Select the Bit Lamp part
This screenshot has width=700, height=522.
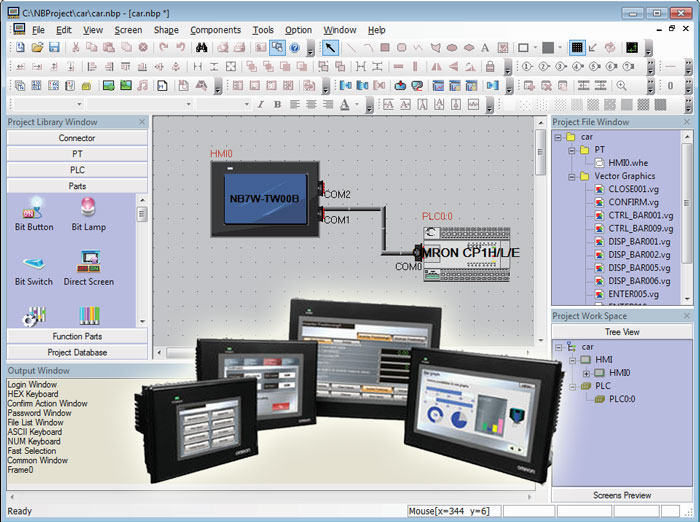88,214
